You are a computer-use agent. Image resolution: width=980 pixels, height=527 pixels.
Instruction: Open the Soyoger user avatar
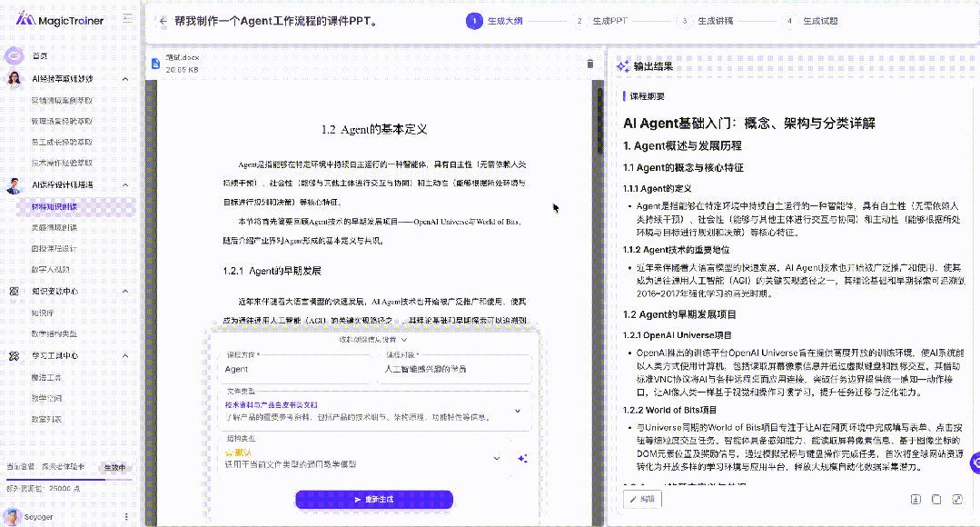(x=12, y=517)
